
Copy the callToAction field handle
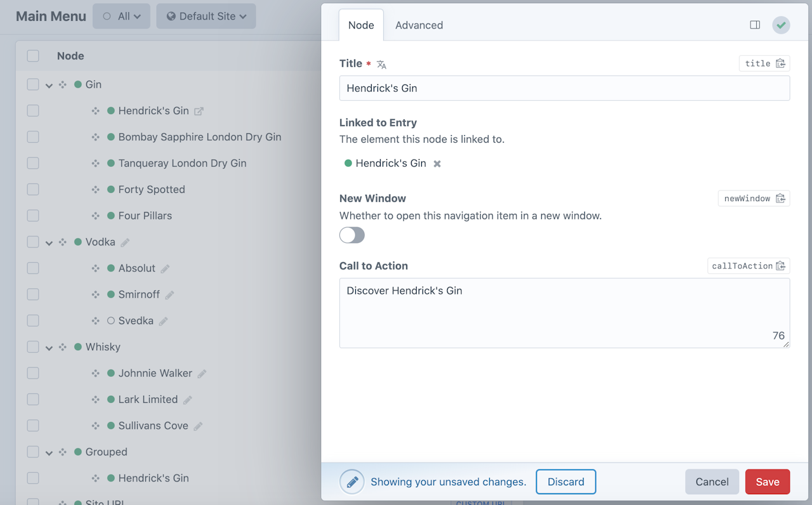[x=780, y=266]
